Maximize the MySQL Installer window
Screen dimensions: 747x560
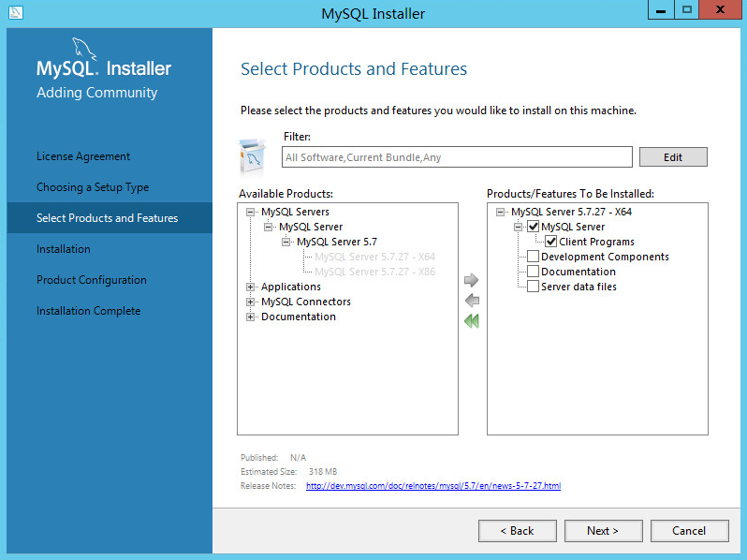click(x=686, y=10)
